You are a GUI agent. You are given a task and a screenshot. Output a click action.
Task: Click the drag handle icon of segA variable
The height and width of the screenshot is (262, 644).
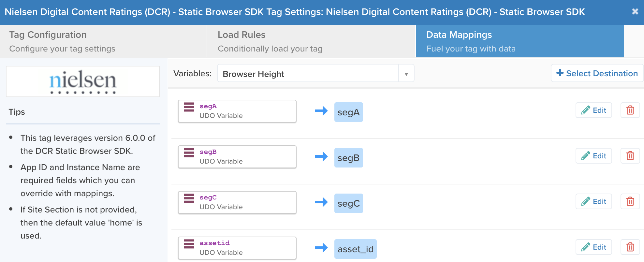click(189, 107)
